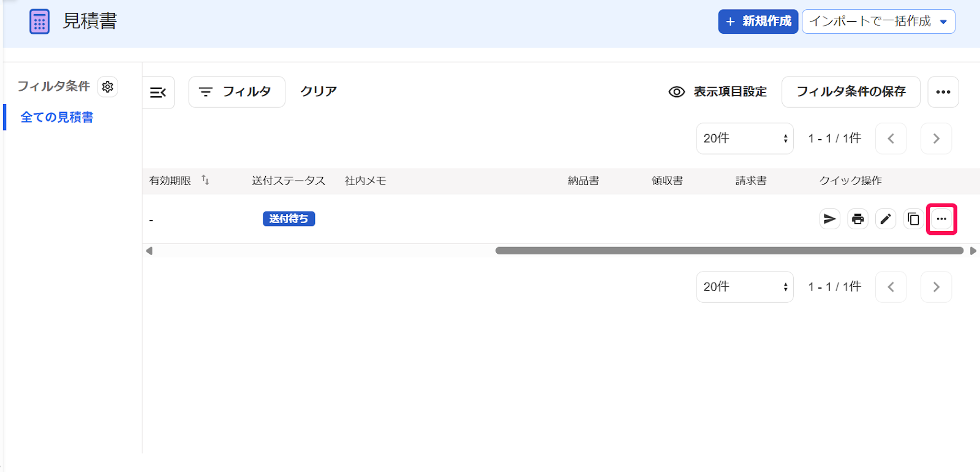Open filter condition settings gear
This screenshot has height=472, width=980.
(108, 87)
